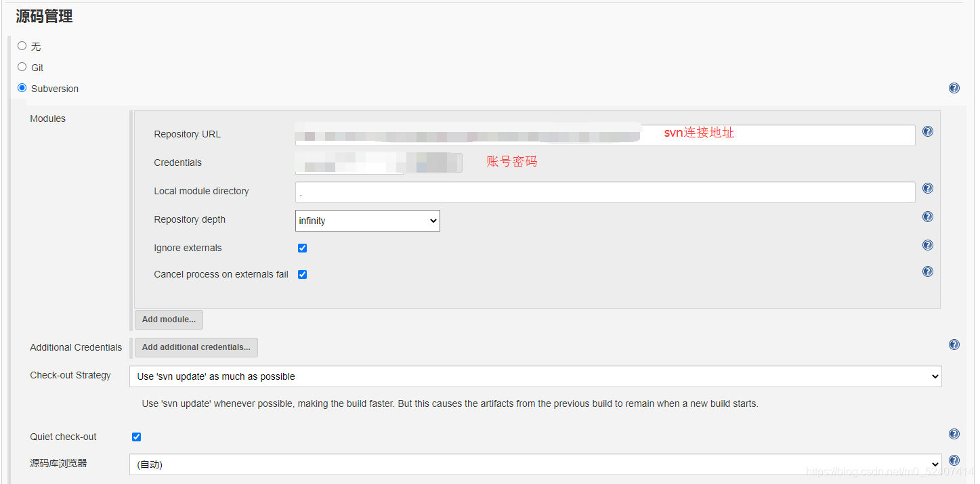
Task: Toggle Quiet check-out checkbox
Action: pos(136,437)
